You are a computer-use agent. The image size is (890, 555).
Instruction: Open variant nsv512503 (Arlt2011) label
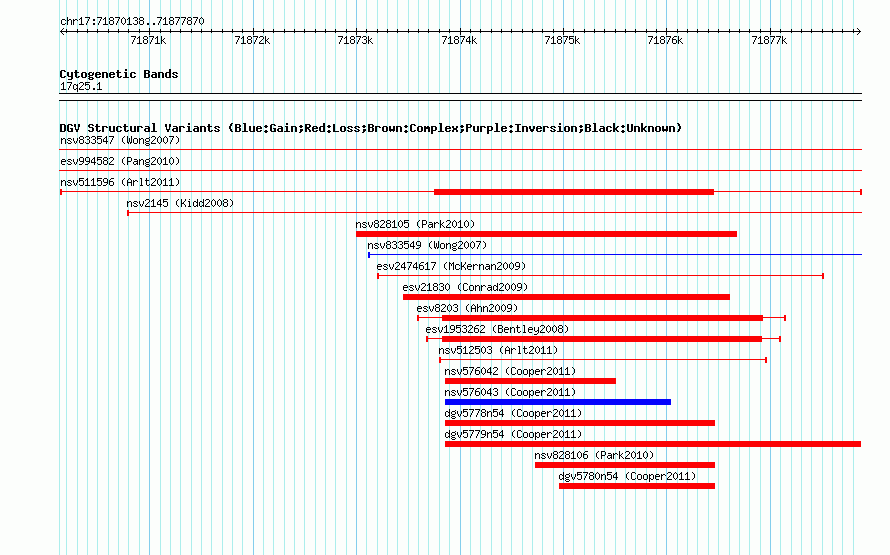point(498,350)
